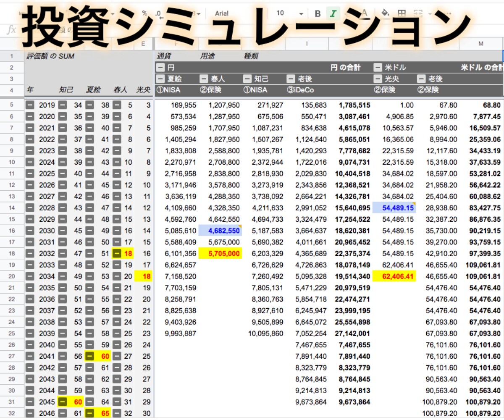Select cell with value 9,993,887
The width and height of the screenshot is (504, 420).
pyautogui.click(x=181, y=333)
